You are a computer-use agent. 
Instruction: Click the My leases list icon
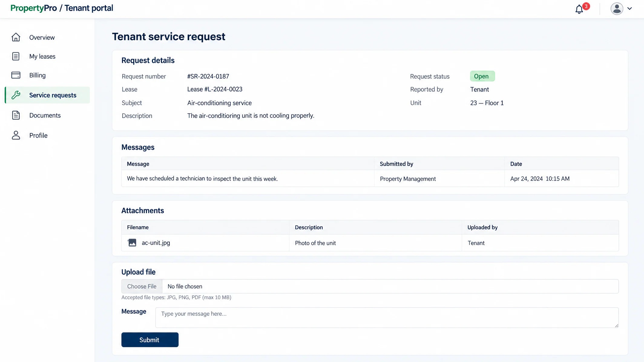[16, 56]
